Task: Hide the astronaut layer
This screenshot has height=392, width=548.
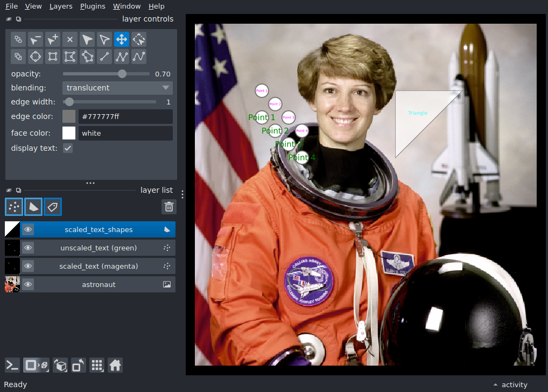Action: coord(28,285)
